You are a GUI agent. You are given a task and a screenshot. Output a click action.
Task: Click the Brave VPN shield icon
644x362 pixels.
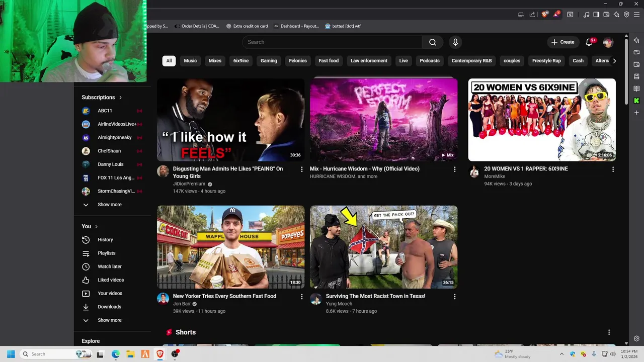626,15
